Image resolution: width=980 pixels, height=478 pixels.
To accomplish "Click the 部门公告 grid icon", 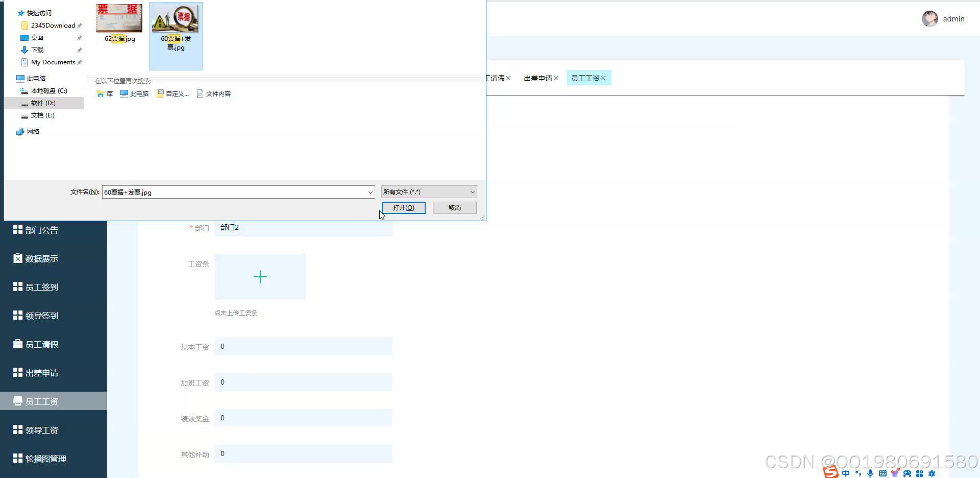I will tap(18, 229).
